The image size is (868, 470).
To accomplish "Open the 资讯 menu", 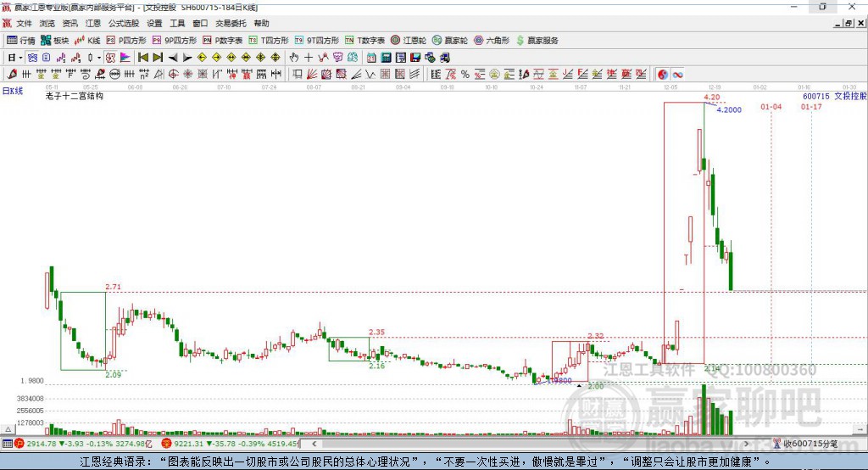I will (x=70, y=23).
